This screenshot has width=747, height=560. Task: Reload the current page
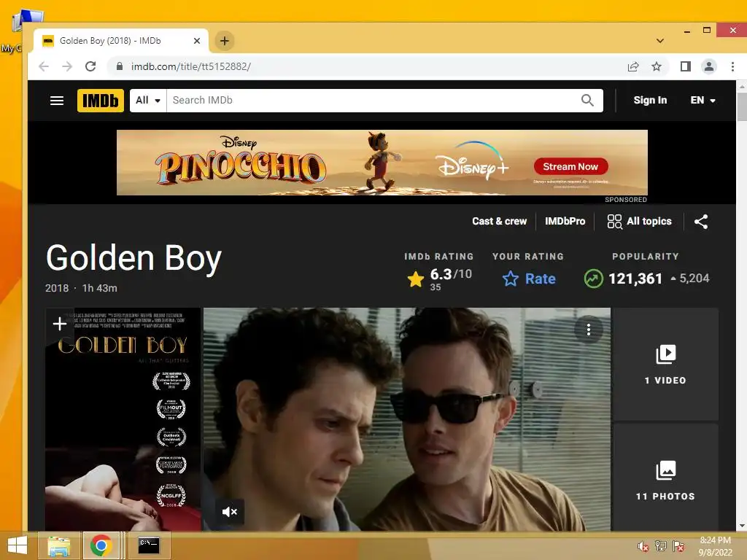[x=90, y=66]
